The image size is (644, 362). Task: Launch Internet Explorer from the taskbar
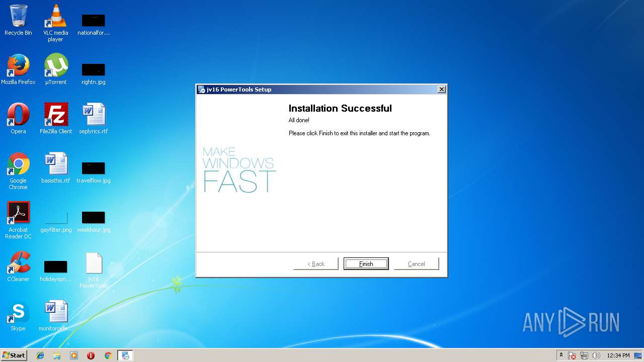click(x=40, y=355)
